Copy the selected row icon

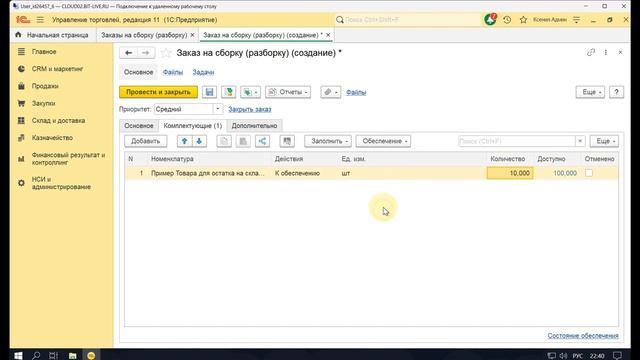pyautogui.click(x=224, y=141)
